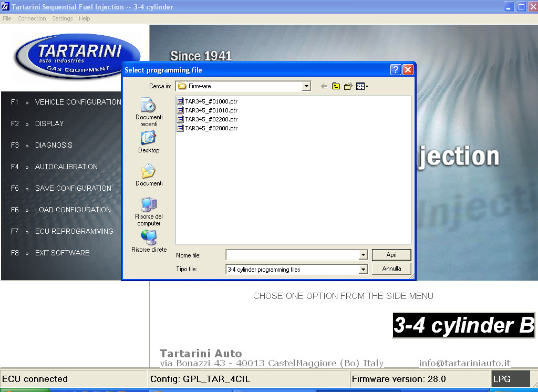Viewport: 538px width, 392px height.
Task: Expand the Nome file dropdown arrow
Action: pos(363,255)
